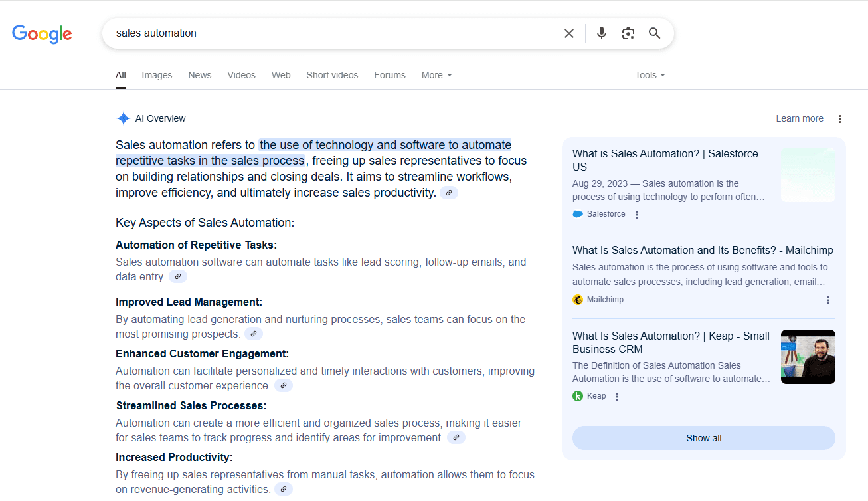Open source link icon after 'revenue-generating activities'

(284, 489)
